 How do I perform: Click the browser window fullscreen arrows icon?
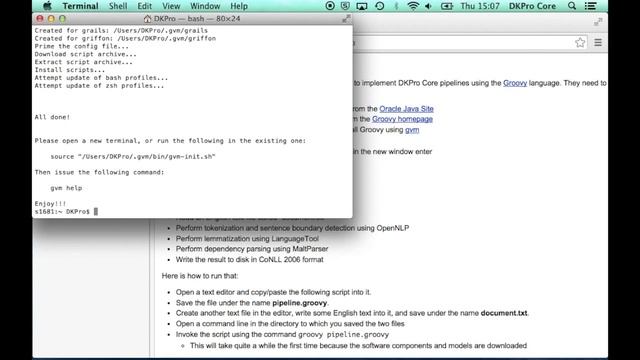click(598, 22)
